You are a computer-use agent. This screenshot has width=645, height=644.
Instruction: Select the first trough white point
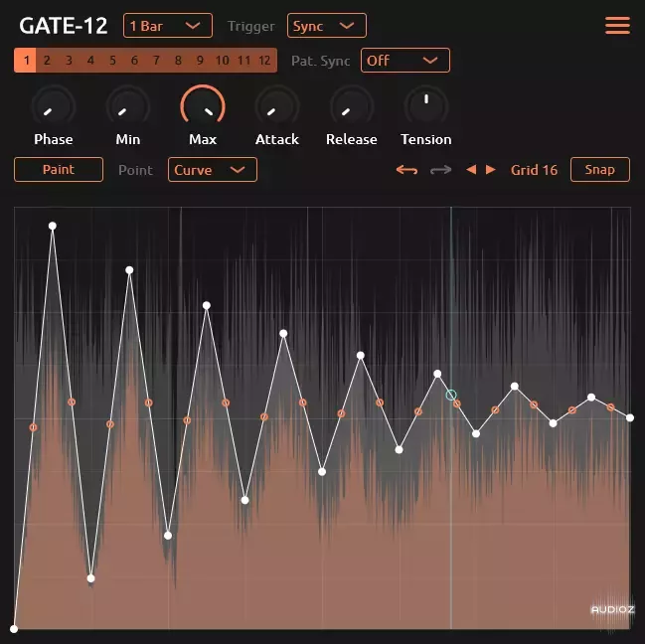(x=90, y=578)
